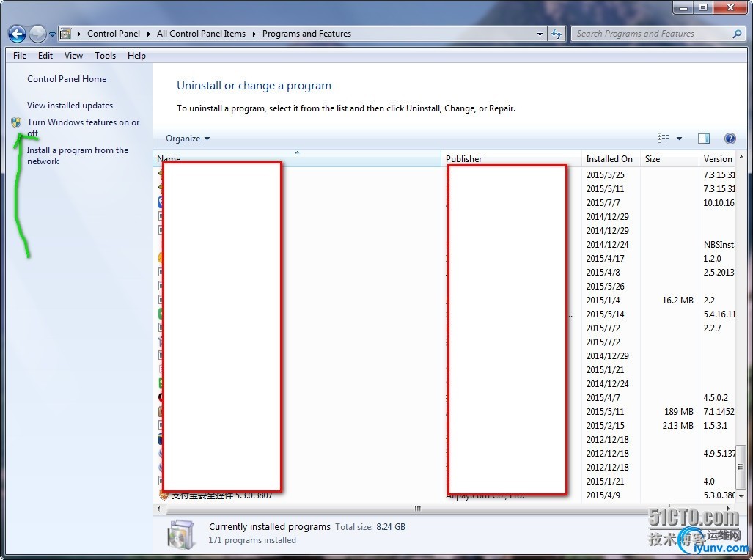Expand the Organize dropdown

[188, 139]
